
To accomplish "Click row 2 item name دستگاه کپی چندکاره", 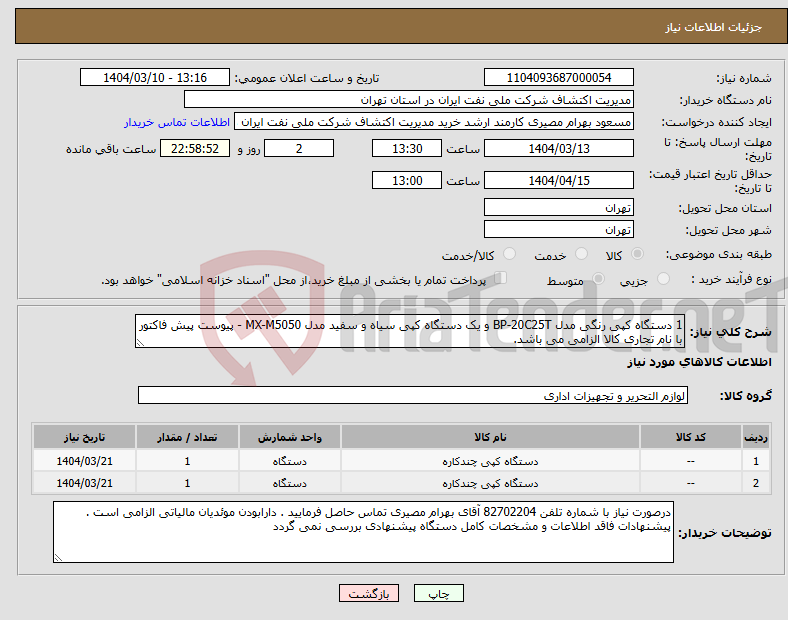I will click(x=490, y=483).
